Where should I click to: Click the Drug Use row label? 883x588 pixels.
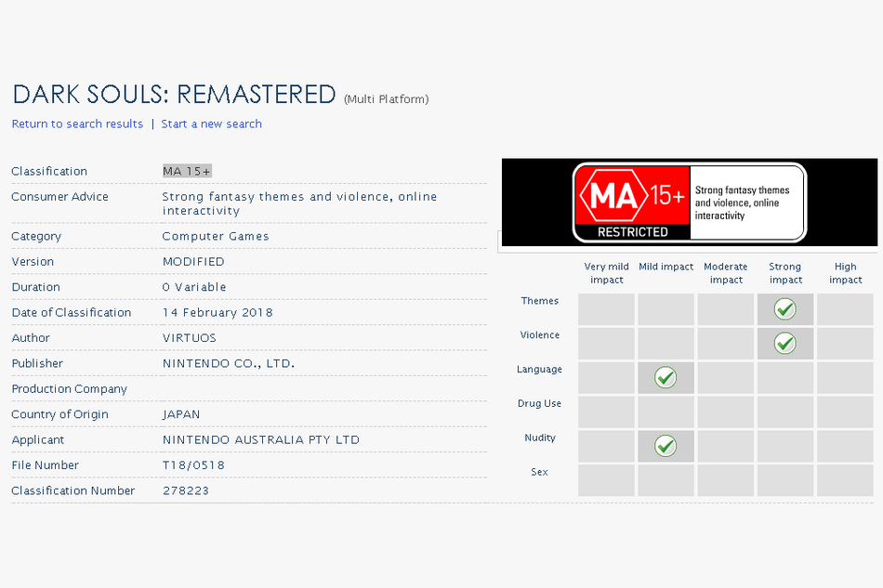[539, 403]
